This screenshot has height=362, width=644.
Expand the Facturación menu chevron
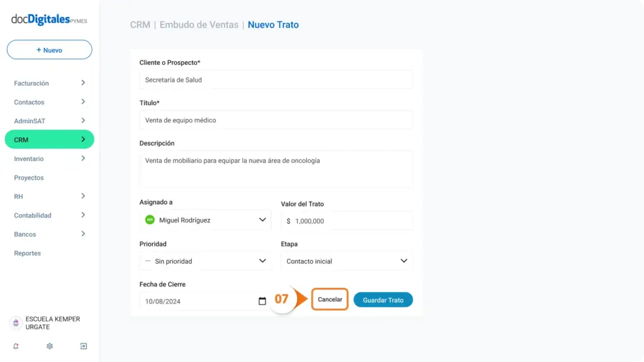point(83,83)
